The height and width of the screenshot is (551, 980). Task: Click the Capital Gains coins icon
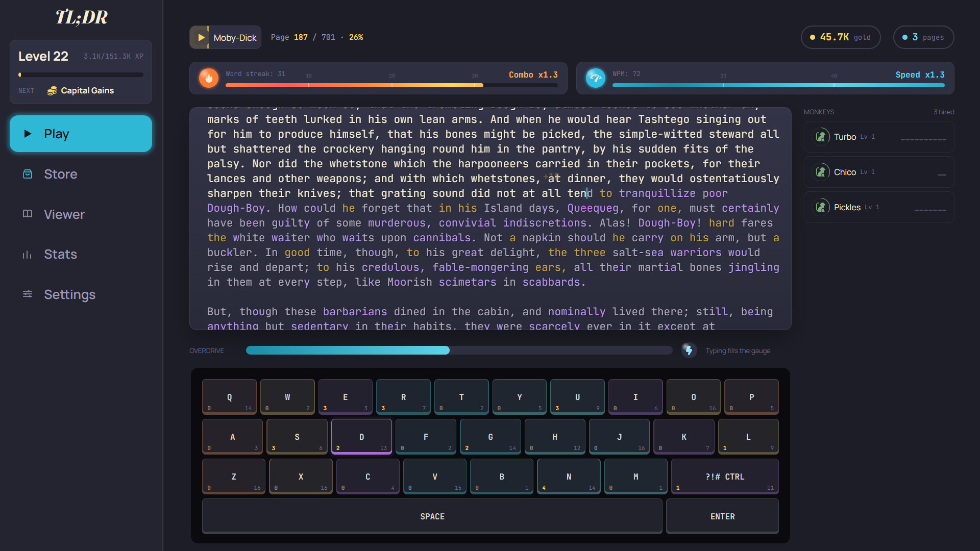click(52, 91)
